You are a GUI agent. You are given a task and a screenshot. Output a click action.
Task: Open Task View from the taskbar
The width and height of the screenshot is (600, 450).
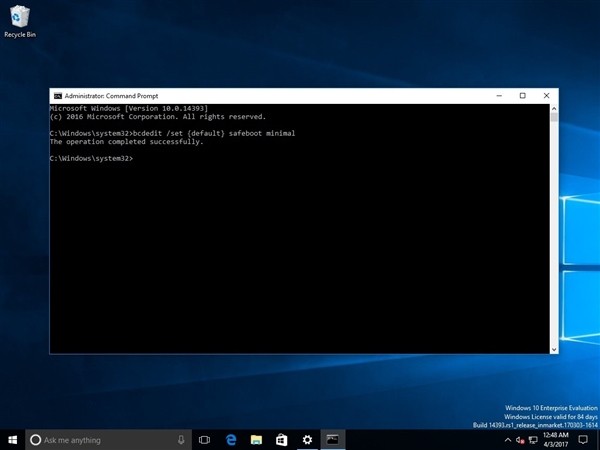coord(205,440)
